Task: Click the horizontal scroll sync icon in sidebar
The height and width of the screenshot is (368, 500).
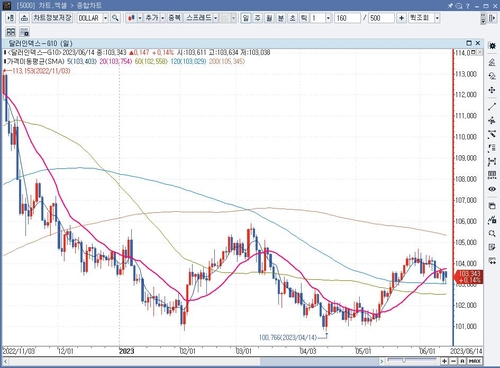Action: (x=492, y=261)
